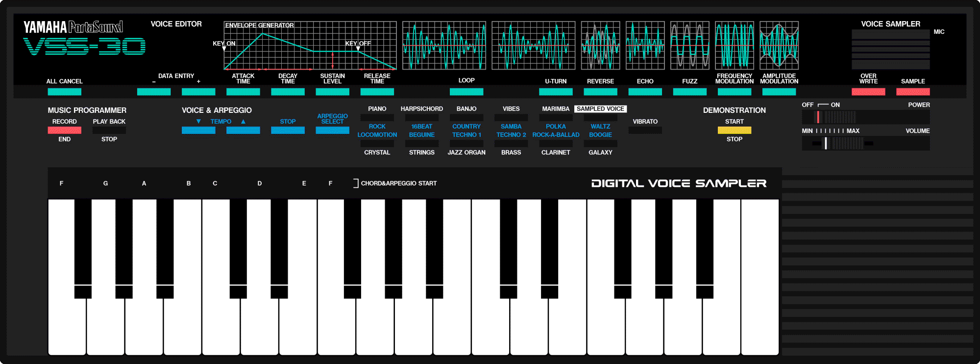Click the Yamaha PortaSound VSS-30 logo
This screenshot has width=980, height=364.
(x=84, y=38)
